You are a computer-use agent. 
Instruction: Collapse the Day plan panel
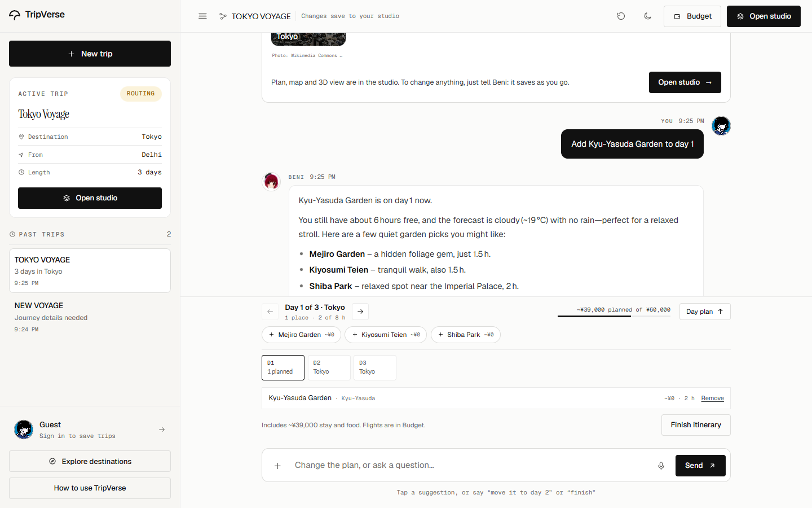coord(705,312)
